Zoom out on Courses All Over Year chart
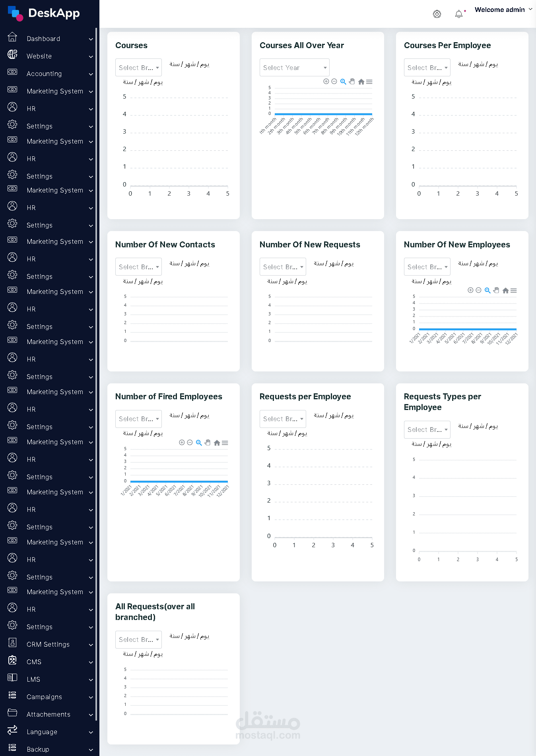Image resolution: width=536 pixels, height=756 pixels. pyautogui.click(x=334, y=82)
